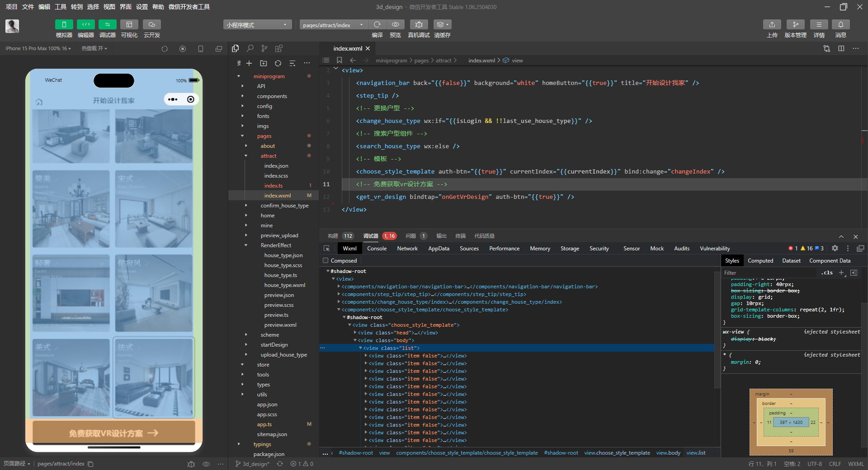Toggle the editor (编辑器) panel button
The height and width of the screenshot is (470, 868).
85,25
